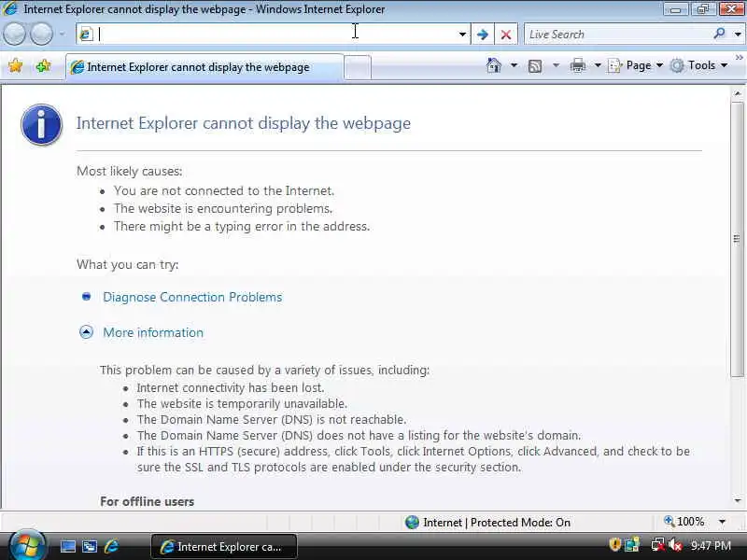This screenshot has height=560, width=747.
Task: Open the address bar history dropdown
Action: click(462, 35)
